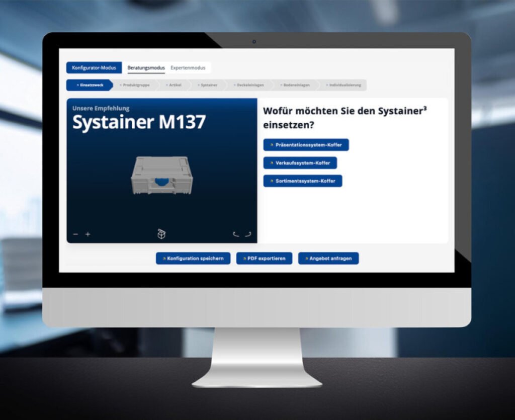Image resolution: width=515 pixels, height=420 pixels.
Task: Click PDF exportieren
Action: tap(264, 259)
